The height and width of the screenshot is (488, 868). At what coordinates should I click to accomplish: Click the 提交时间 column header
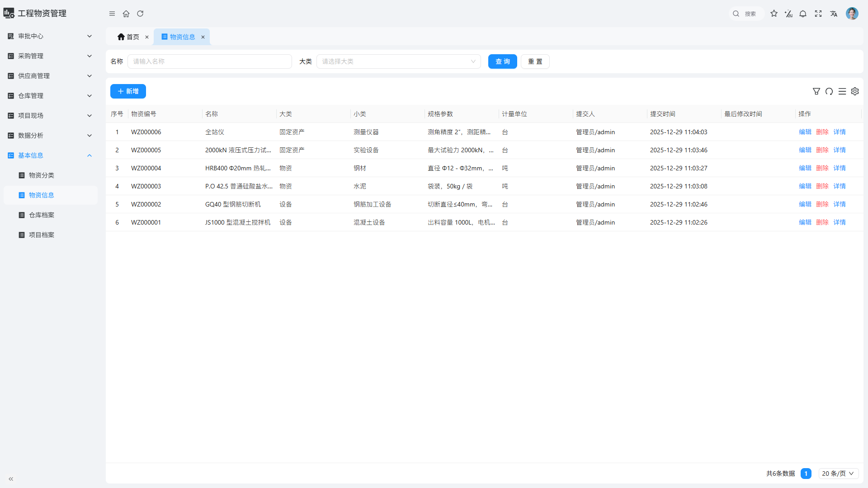click(663, 114)
